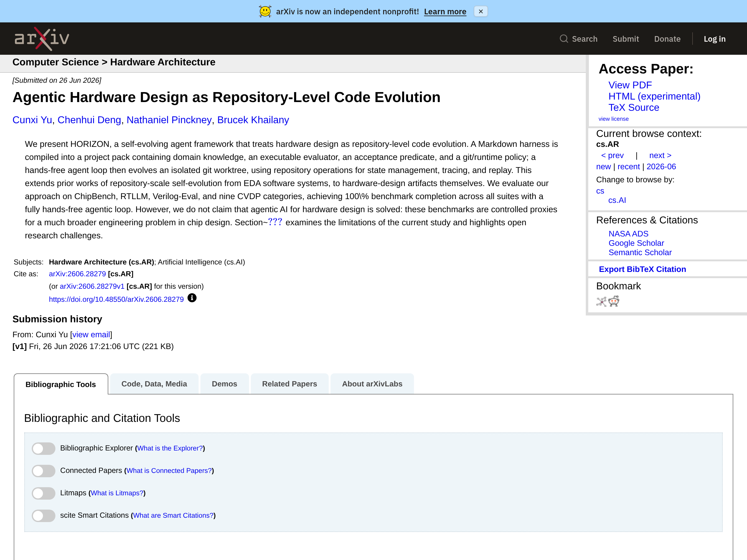This screenshot has height=560, width=747.
Task: Select the Bibliographic Tools tab
Action: [61, 384]
